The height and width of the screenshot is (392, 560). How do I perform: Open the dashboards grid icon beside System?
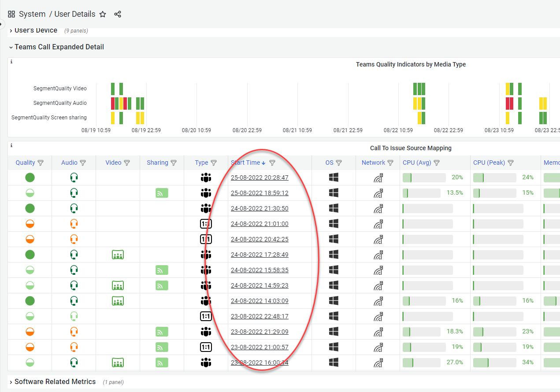[x=11, y=14]
